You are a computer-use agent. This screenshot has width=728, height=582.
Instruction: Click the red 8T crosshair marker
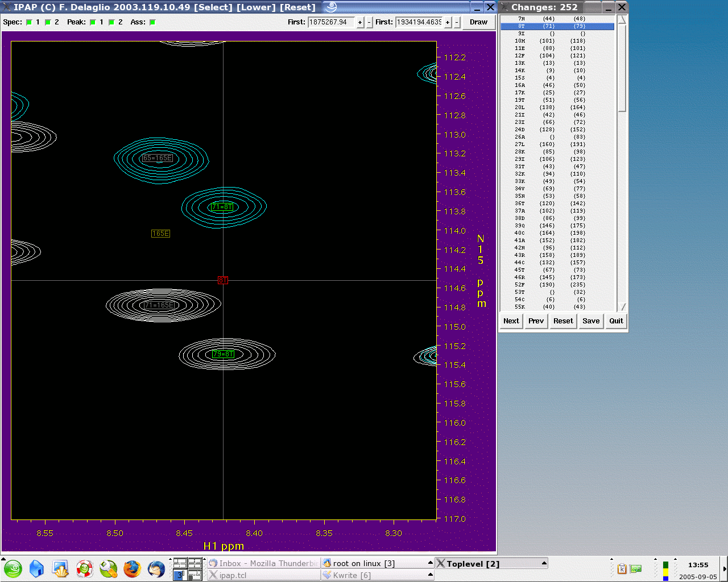[223, 280]
